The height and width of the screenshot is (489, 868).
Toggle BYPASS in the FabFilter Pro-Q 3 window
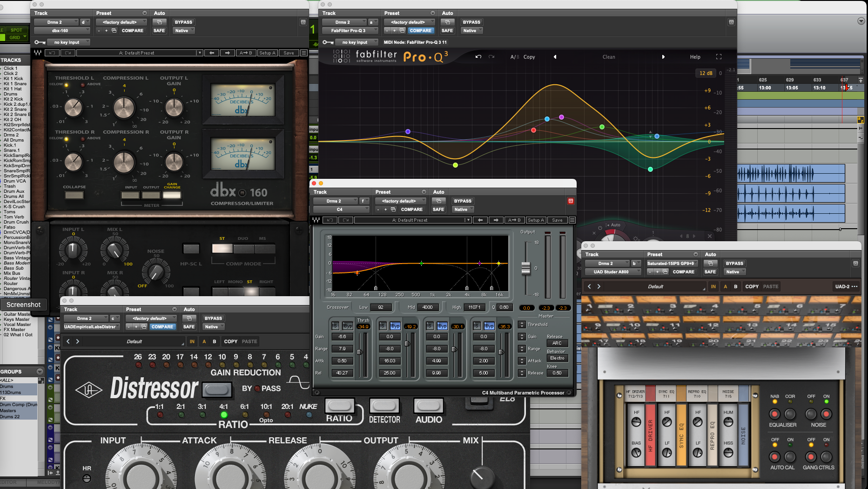click(x=471, y=22)
